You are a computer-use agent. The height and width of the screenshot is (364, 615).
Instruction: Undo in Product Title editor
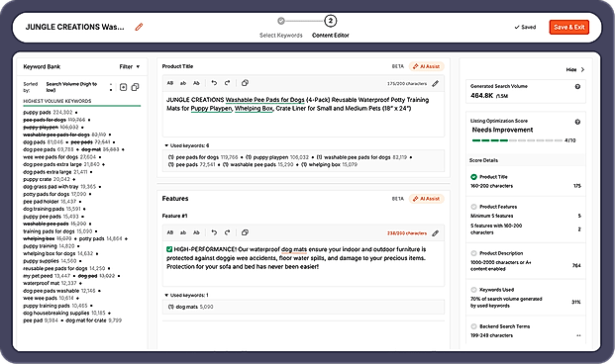tap(214, 83)
